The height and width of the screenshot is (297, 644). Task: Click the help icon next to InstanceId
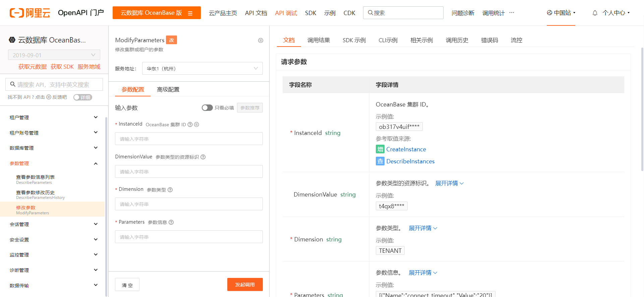[190, 125]
